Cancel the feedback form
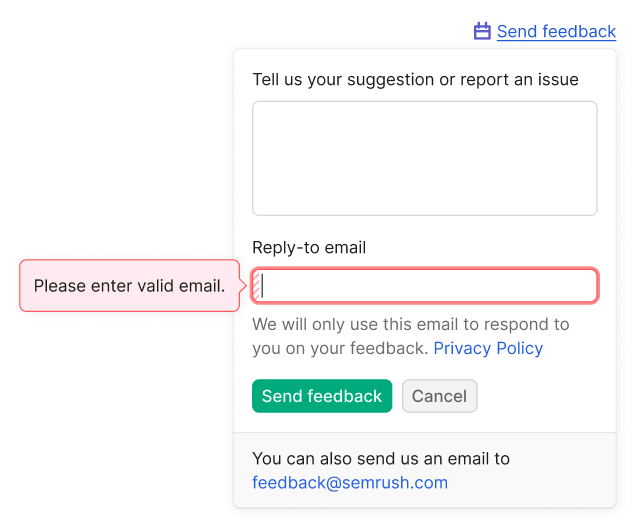 click(439, 396)
